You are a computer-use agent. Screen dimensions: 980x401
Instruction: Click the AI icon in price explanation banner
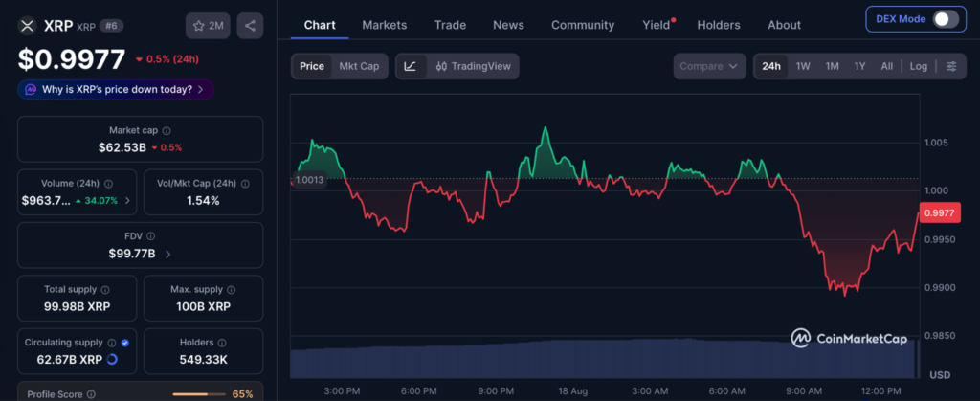tap(31, 89)
